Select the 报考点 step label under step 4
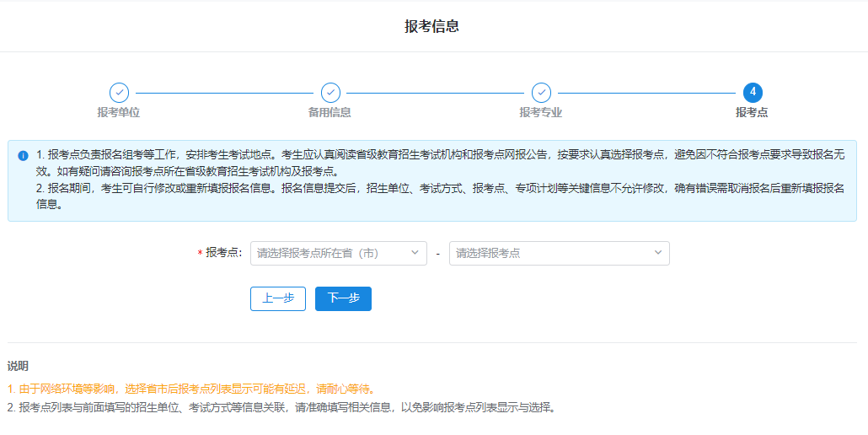Viewport: 868px width, 435px height. coord(752,112)
